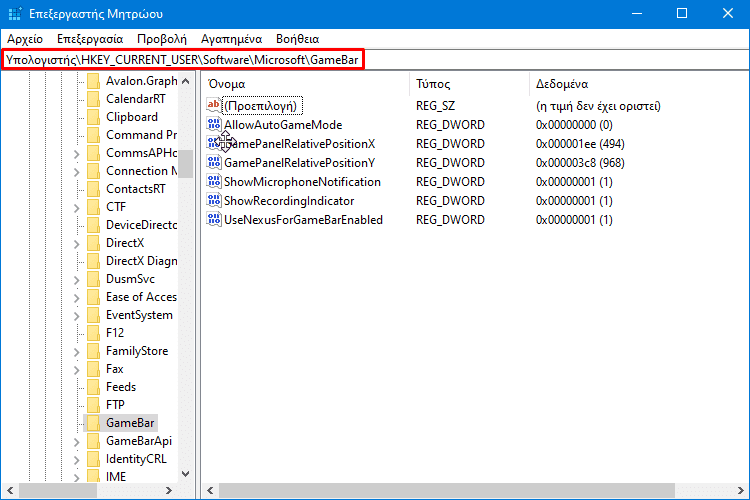
Task: Click the data 0x000001ee (494)
Action: (580, 144)
